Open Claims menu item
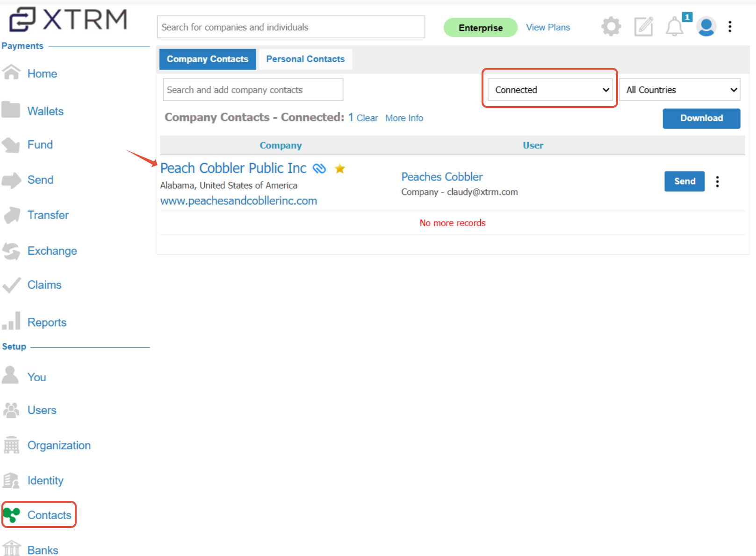Viewport: 756px width, 556px height. [x=44, y=285]
